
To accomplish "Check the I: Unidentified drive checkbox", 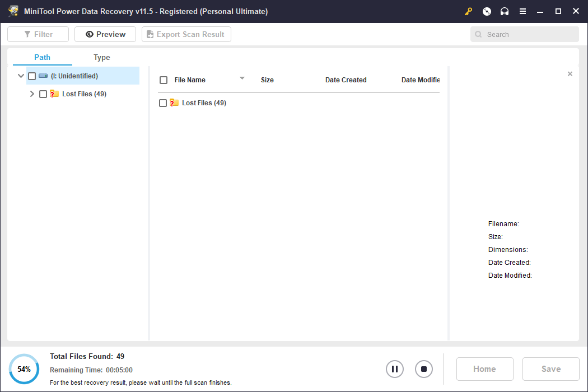I will click(32, 76).
